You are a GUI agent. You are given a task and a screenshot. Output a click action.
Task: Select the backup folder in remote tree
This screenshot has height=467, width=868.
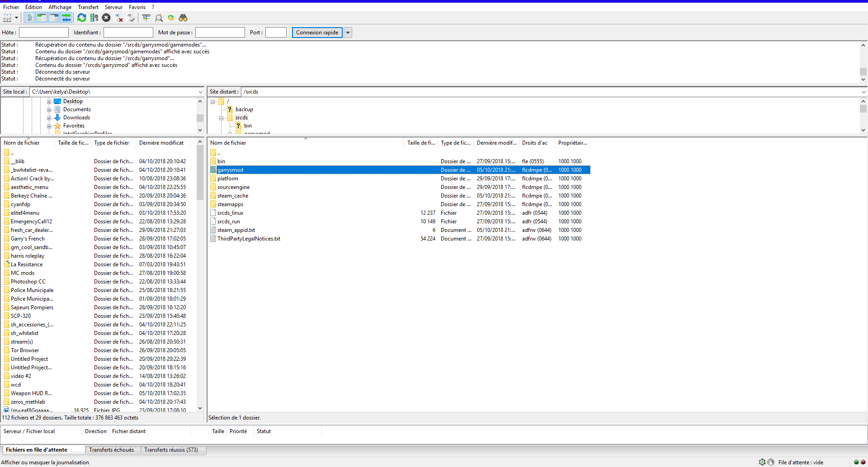pos(244,109)
